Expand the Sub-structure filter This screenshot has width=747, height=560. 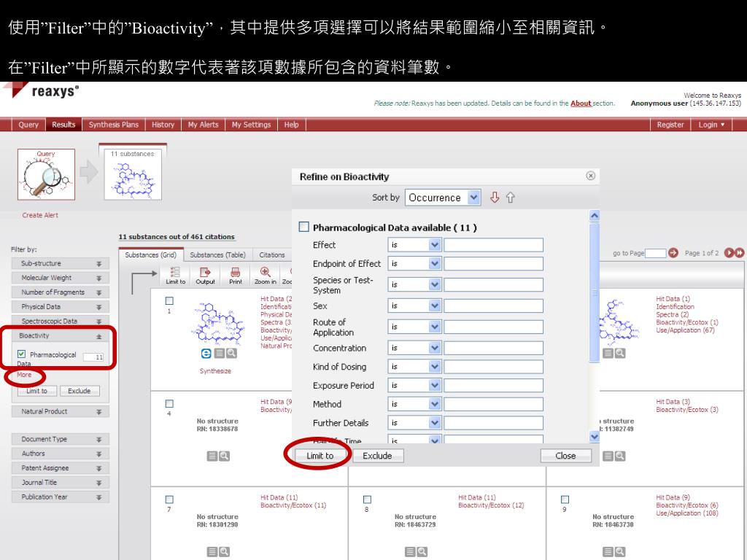tap(60, 263)
